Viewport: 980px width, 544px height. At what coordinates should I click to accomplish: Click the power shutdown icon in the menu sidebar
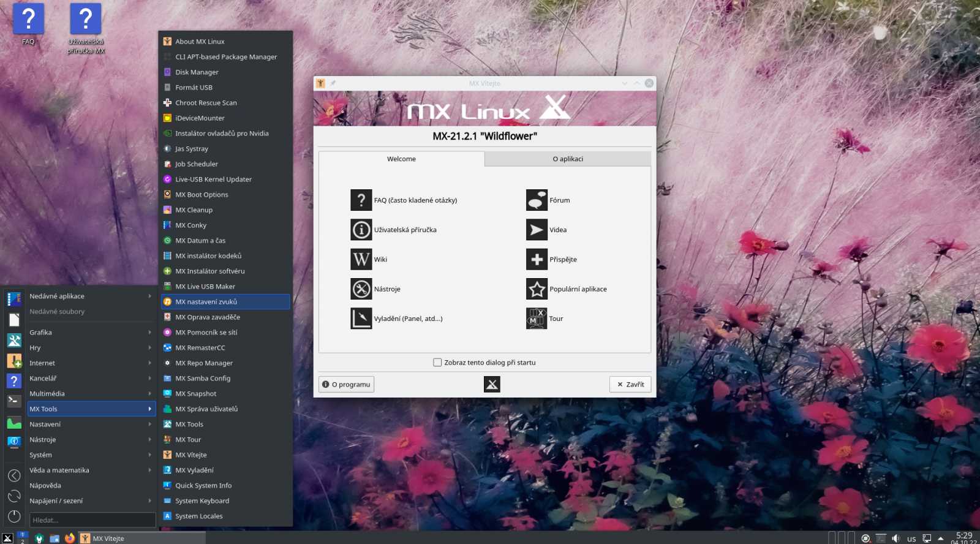pyautogui.click(x=14, y=516)
